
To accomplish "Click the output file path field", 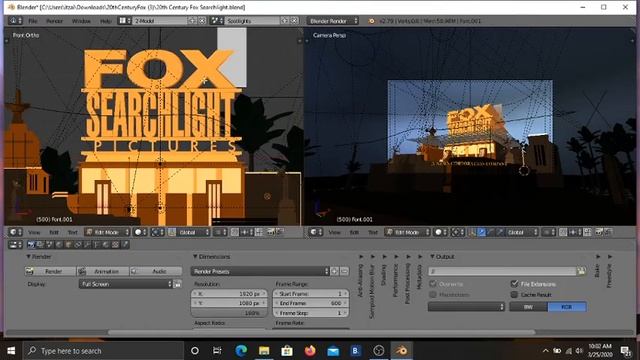I will (502, 271).
